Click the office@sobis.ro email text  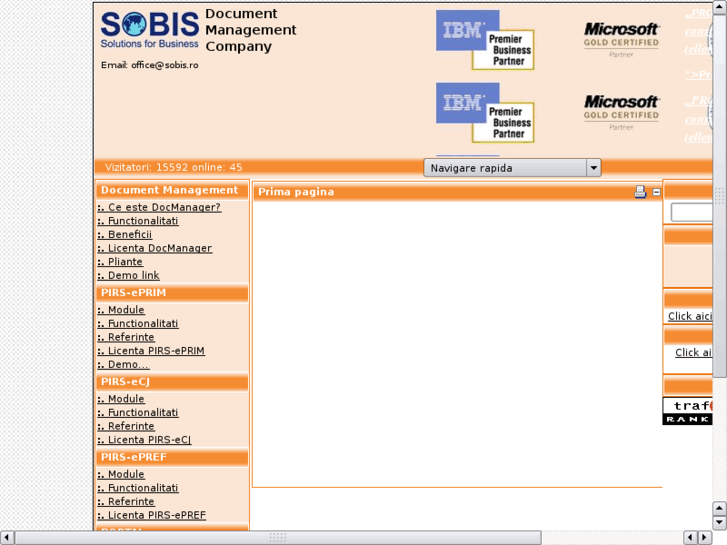click(x=165, y=65)
